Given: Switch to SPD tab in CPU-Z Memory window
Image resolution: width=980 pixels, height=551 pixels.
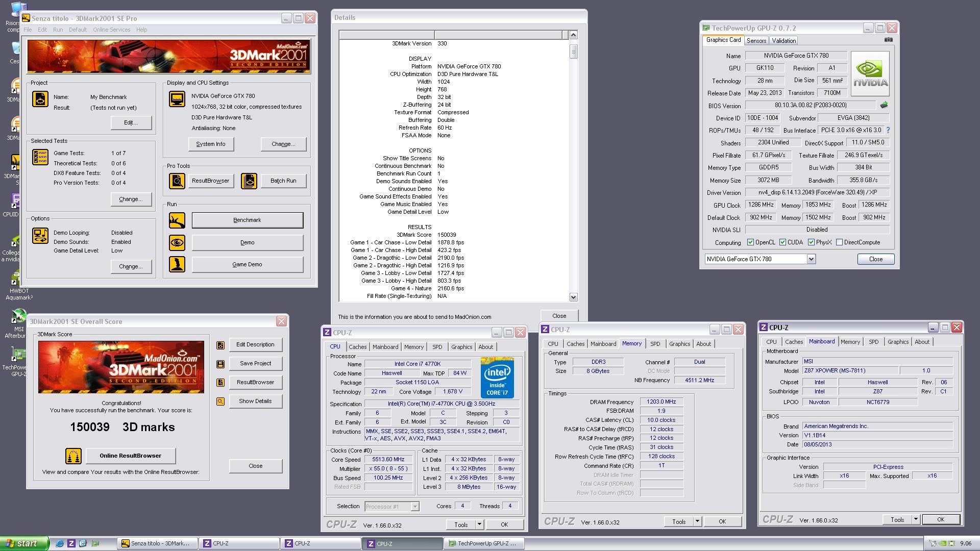Looking at the screenshot, I should click(655, 344).
